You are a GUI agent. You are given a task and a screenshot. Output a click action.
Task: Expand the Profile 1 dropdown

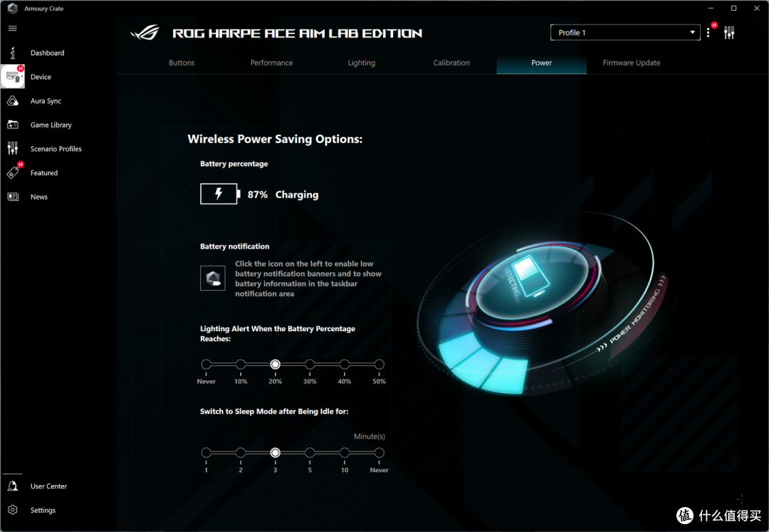click(x=625, y=32)
